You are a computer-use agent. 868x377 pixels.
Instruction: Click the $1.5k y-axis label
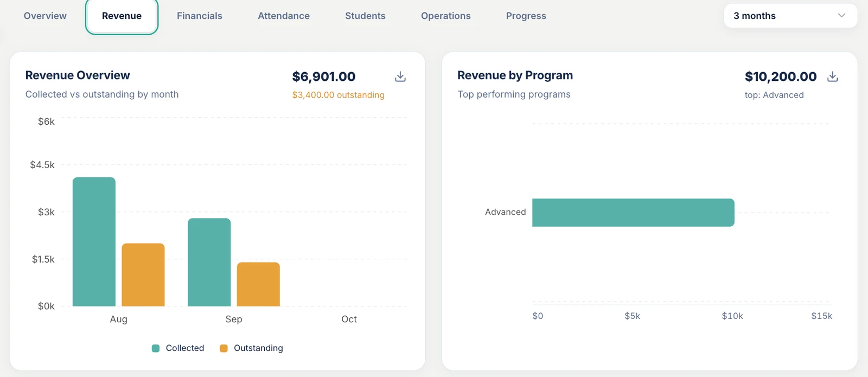coord(43,259)
